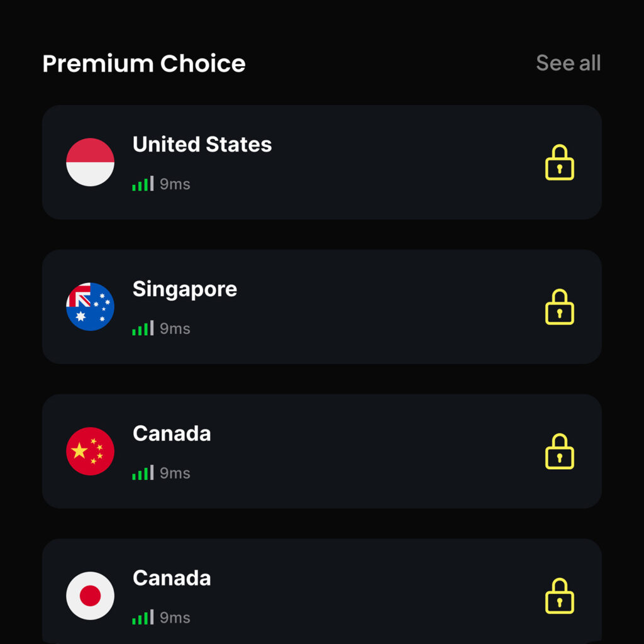Click the Japanese flag icon
This screenshot has height=644, width=644.
point(91,596)
